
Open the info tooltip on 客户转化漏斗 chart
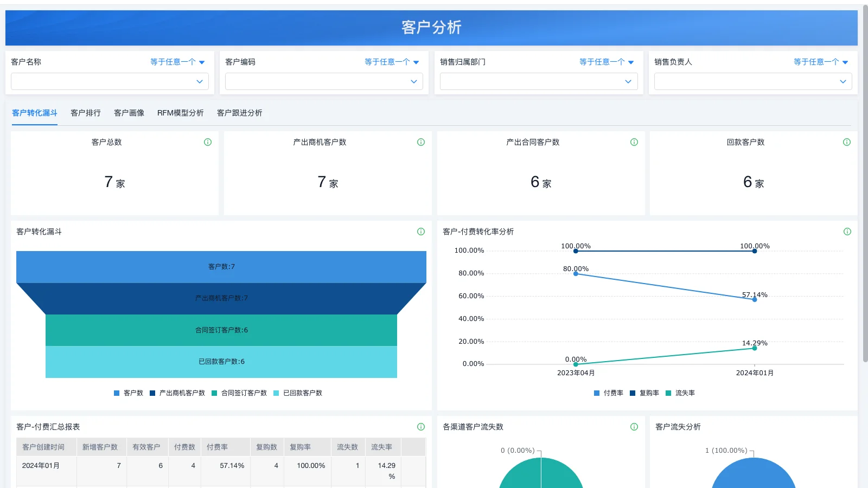tap(420, 231)
